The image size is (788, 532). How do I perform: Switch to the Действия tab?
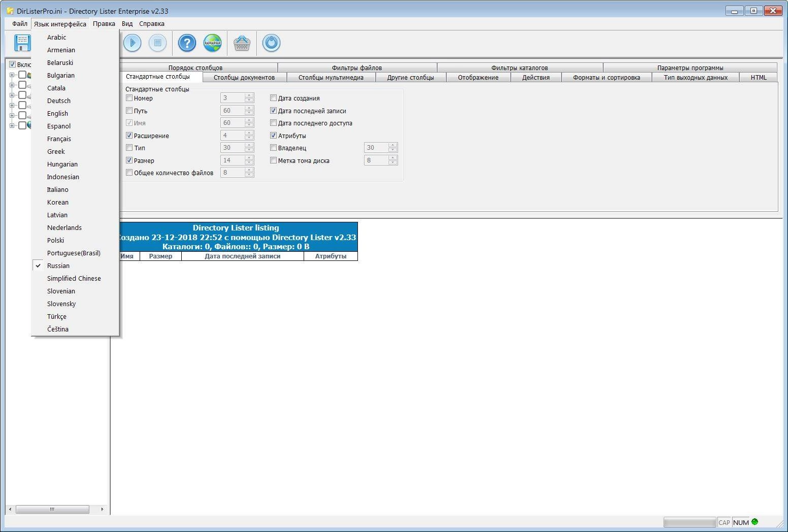click(x=536, y=78)
